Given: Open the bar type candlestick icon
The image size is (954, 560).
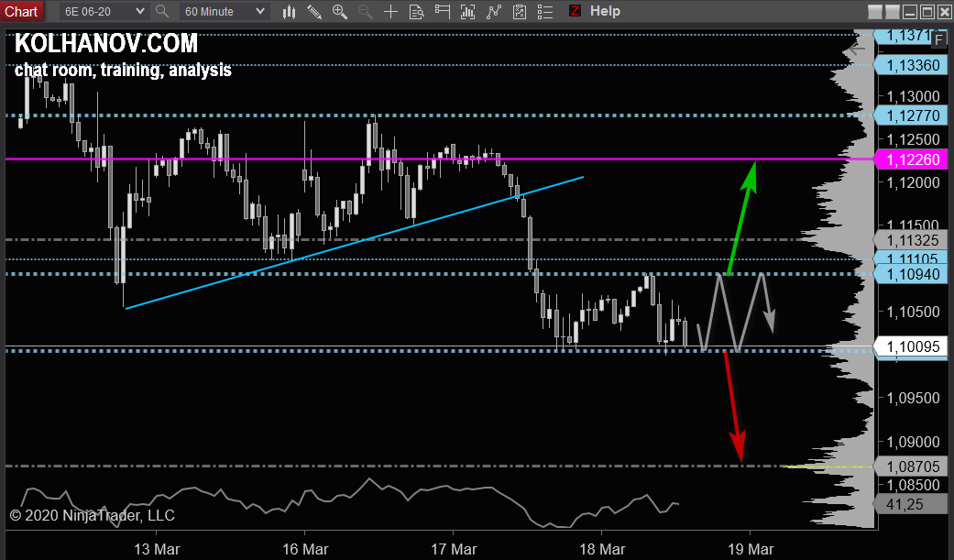Looking at the screenshot, I should point(289,12).
